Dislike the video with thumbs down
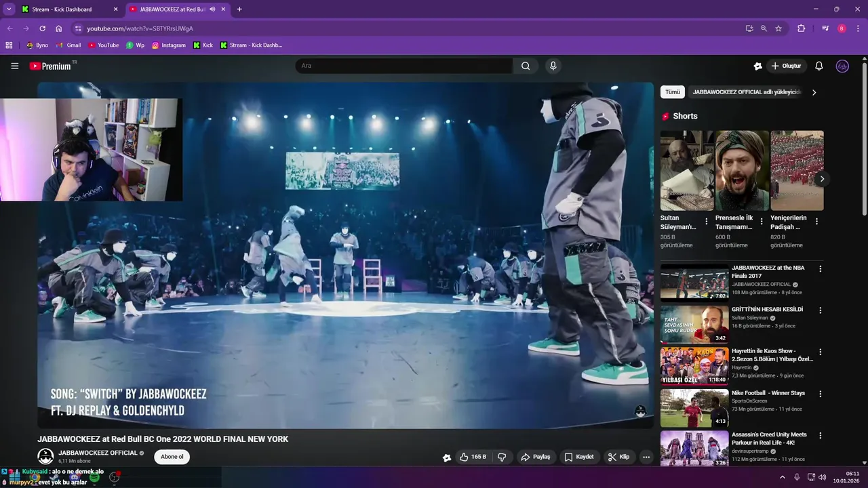 click(x=502, y=457)
